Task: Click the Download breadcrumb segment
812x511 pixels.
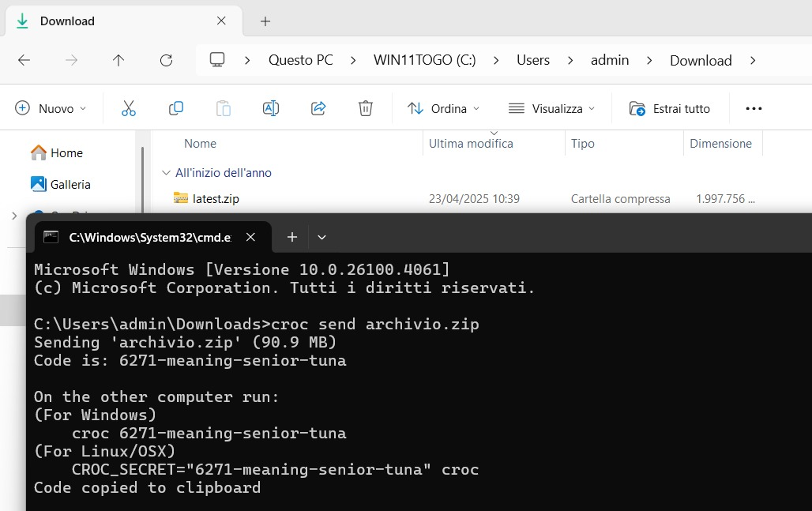Action: pyautogui.click(x=701, y=60)
